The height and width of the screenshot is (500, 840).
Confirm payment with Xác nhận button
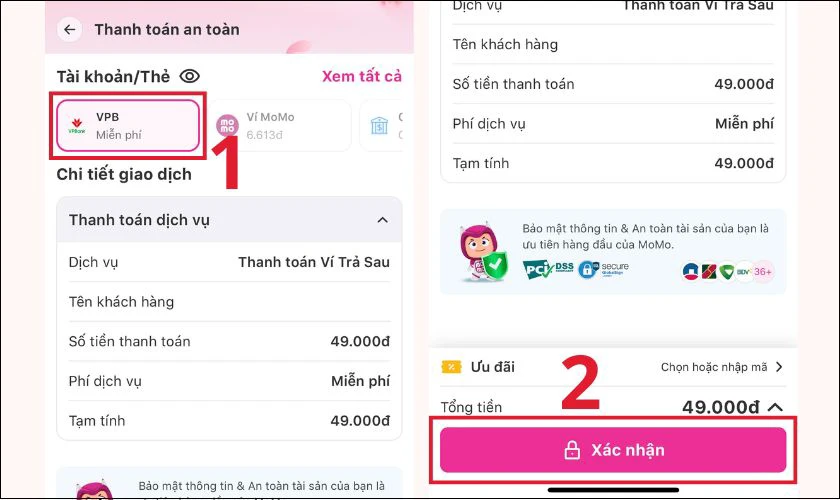click(613, 450)
